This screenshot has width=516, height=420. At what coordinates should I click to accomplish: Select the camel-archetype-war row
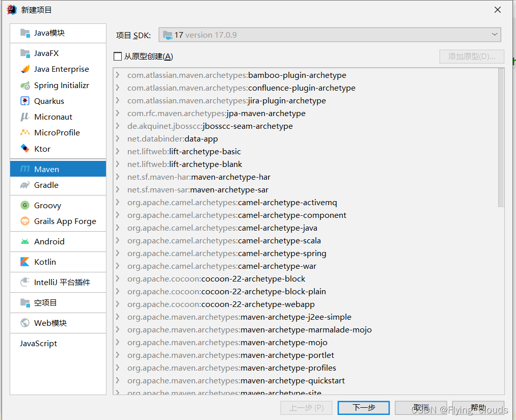tap(306, 266)
